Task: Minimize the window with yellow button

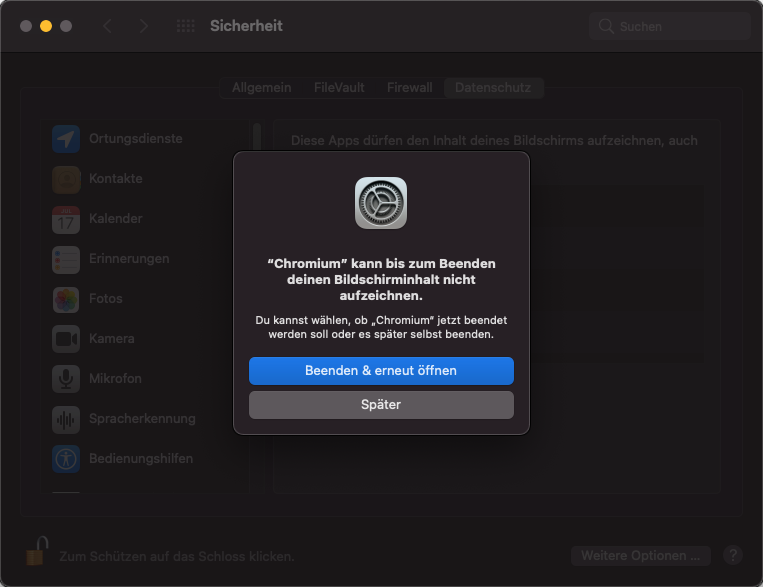Action: click(46, 26)
